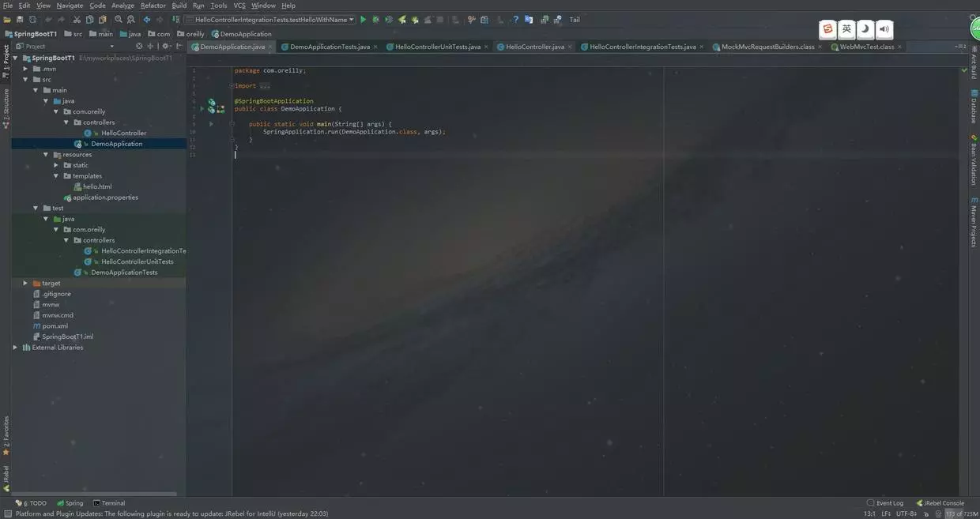The image size is (980, 519).
Task: Open the File menu
Action: point(7,6)
